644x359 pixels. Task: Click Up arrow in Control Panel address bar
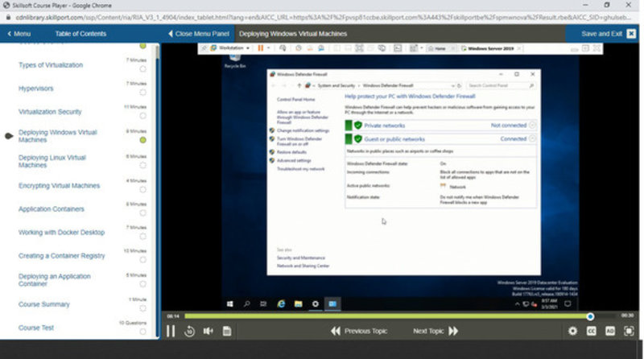(299, 85)
